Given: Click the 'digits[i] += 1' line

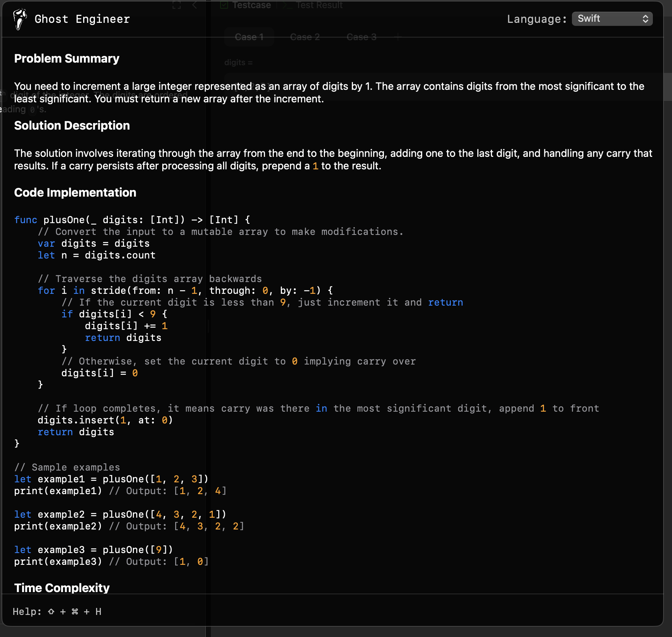Looking at the screenshot, I should pyautogui.click(x=126, y=326).
